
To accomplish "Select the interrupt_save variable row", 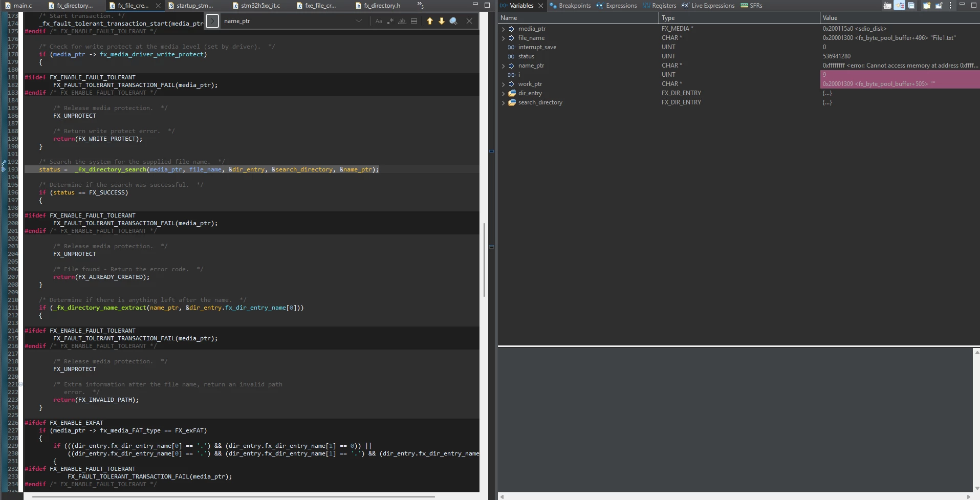I will point(738,47).
